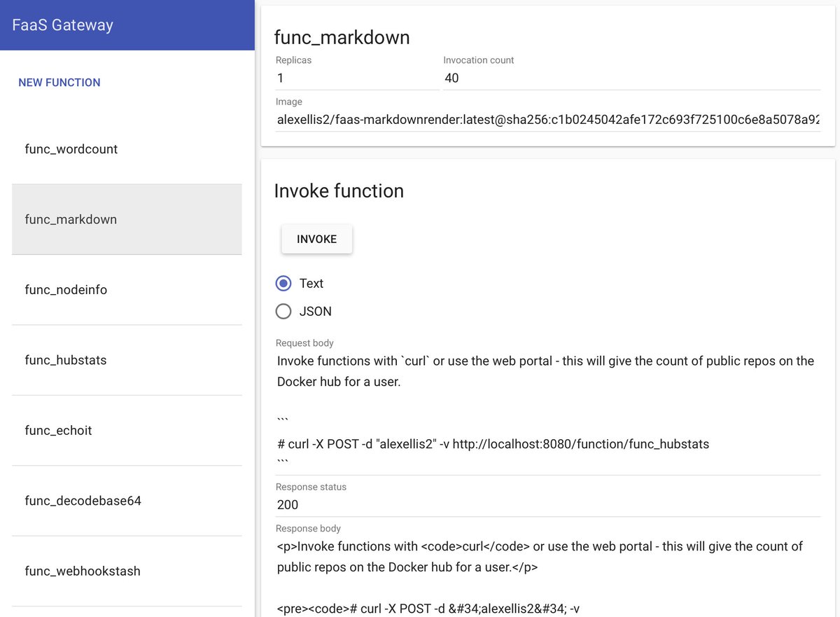Click the Response body label
The height and width of the screenshot is (617, 840).
pos(309,528)
